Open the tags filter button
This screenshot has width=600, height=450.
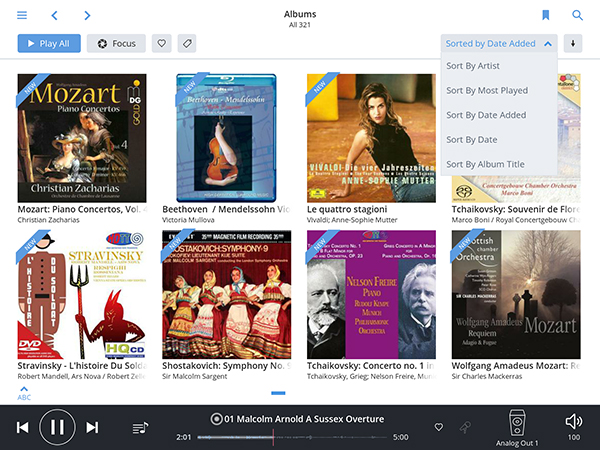187,44
